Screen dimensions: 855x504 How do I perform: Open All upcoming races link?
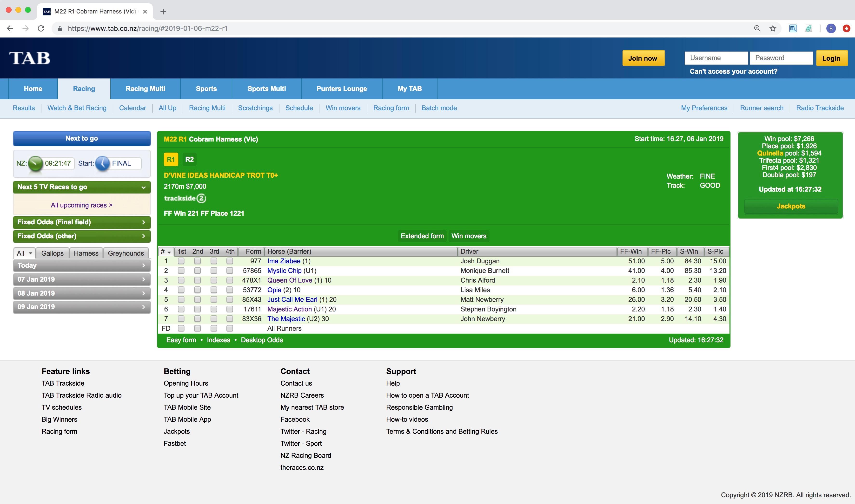point(82,205)
